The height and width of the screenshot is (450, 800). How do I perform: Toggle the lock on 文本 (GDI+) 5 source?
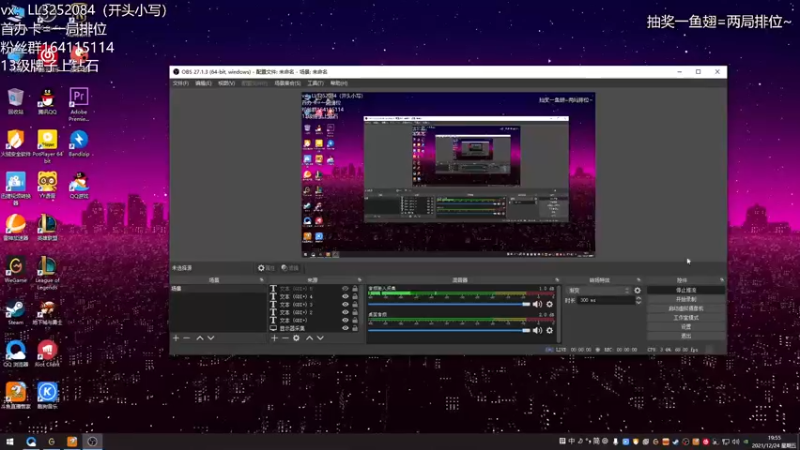point(355,289)
